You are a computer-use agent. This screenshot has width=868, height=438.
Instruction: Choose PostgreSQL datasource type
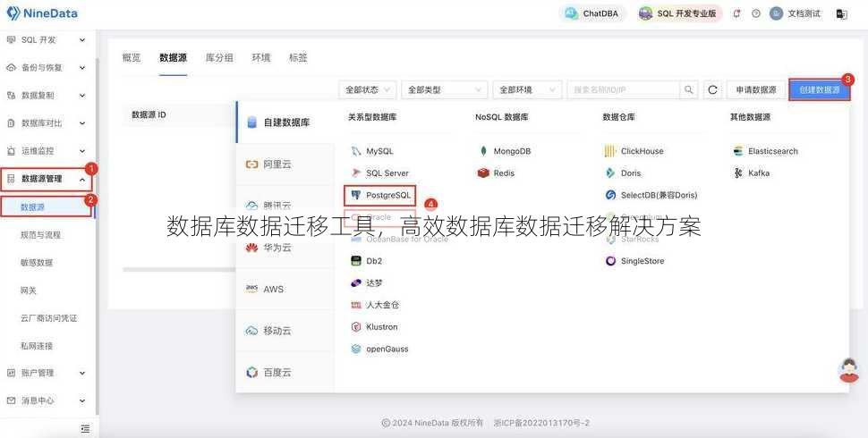coord(381,195)
